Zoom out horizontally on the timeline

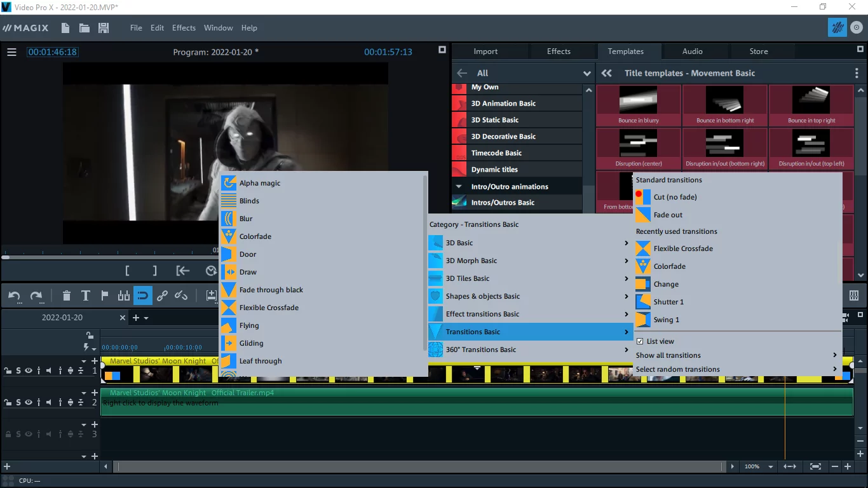pyautogui.click(x=835, y=466)
